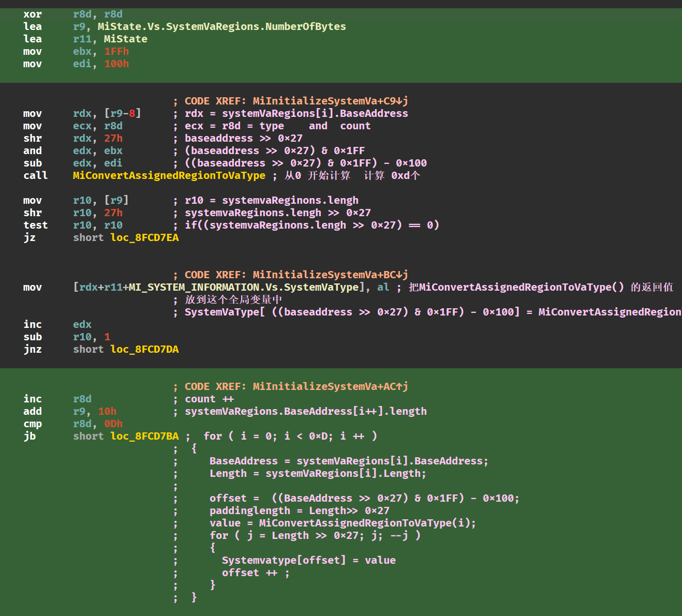Image resolution: width=682 pixels, height=616 pixels.
Task: Click the [r9-8] memory operand
Action: (123, 113)
